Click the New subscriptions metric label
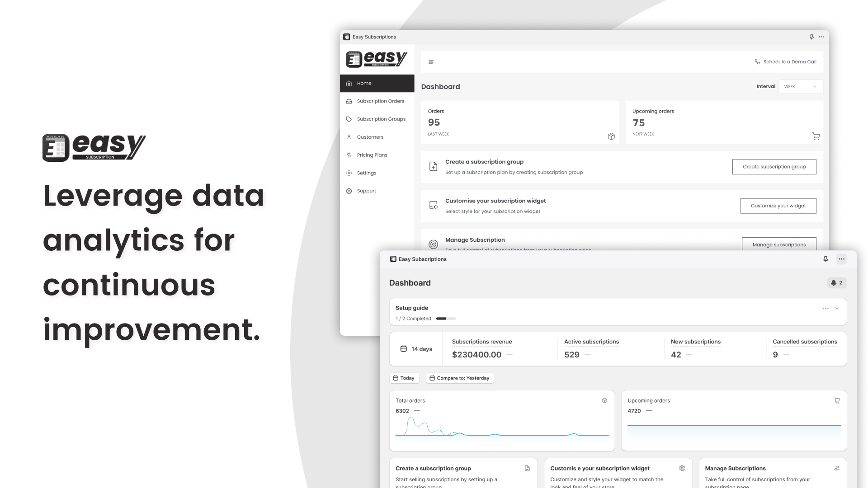 [696, 342]
